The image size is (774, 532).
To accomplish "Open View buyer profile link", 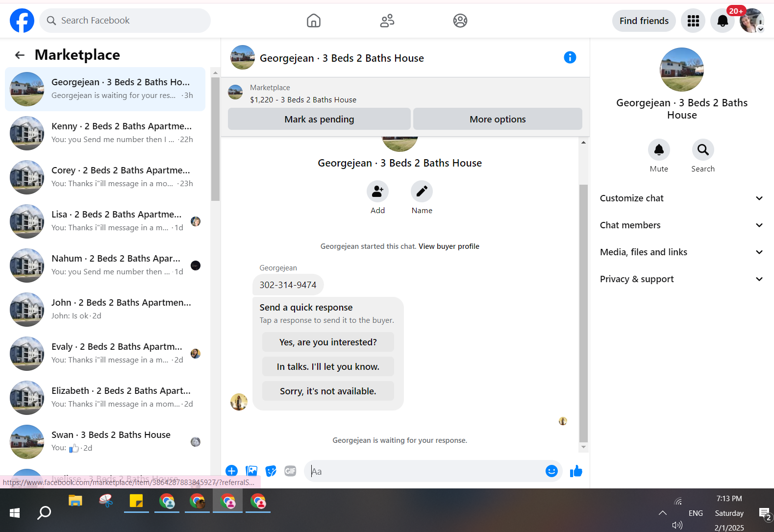I will [449, 246].
